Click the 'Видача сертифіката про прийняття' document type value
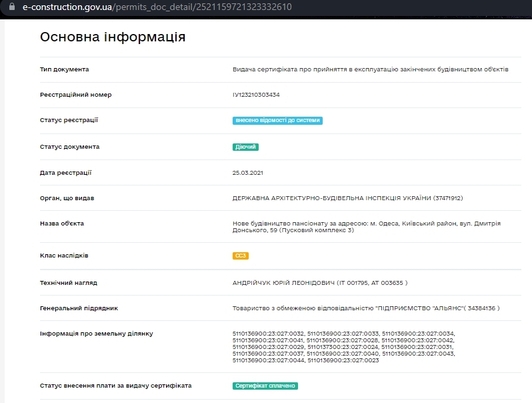Screen dimensions: 532x403 (371, 69)
